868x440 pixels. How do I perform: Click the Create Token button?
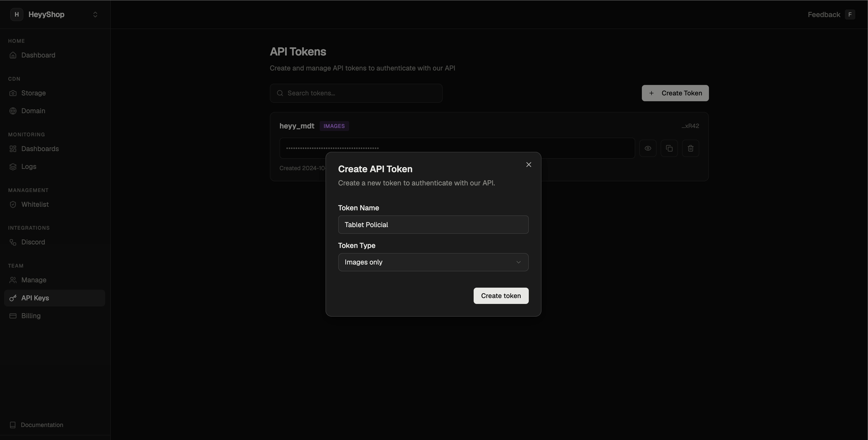[675, 93]
